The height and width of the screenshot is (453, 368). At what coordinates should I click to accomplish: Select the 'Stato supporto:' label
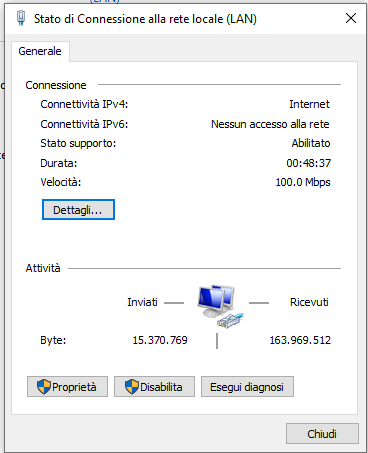click(x=78, y=144)
